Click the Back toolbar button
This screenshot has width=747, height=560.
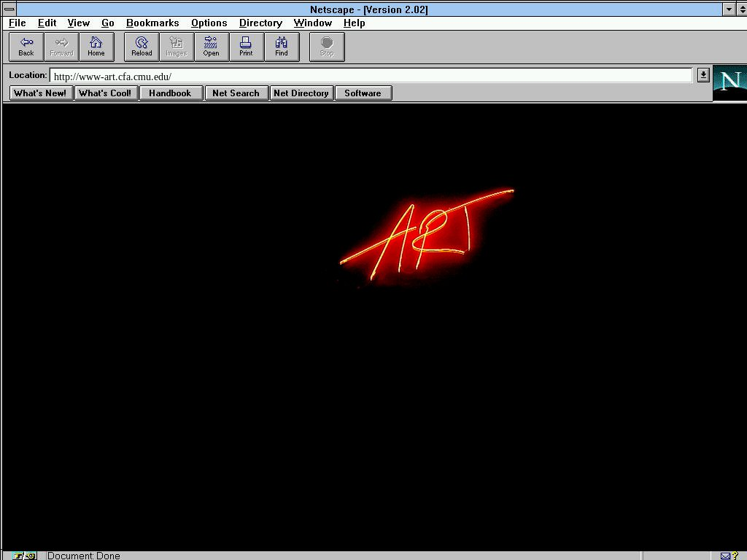click(x=26, y=47)
